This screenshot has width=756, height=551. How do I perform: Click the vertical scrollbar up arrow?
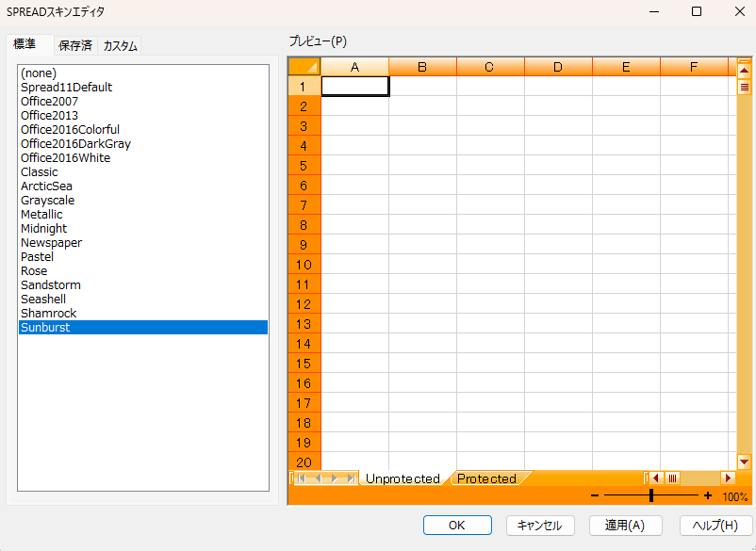click(x=744, y=72)
